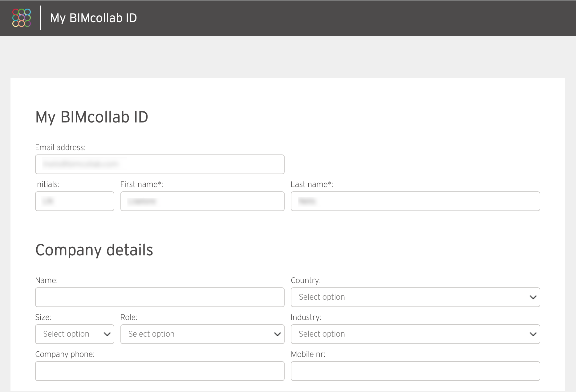Click the Company details heading
The image size is (576, 392).
[x=94, y=250]
